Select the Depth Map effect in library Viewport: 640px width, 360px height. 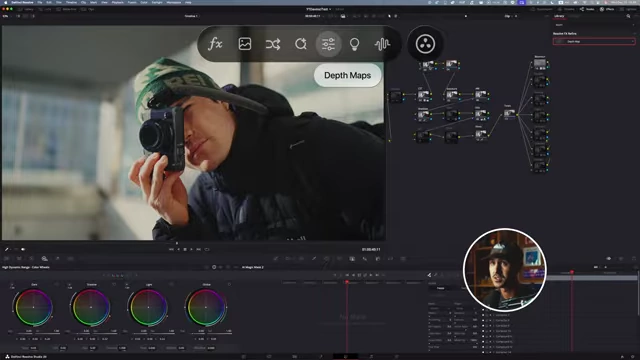pyautogui.click(x=594, y=41)
